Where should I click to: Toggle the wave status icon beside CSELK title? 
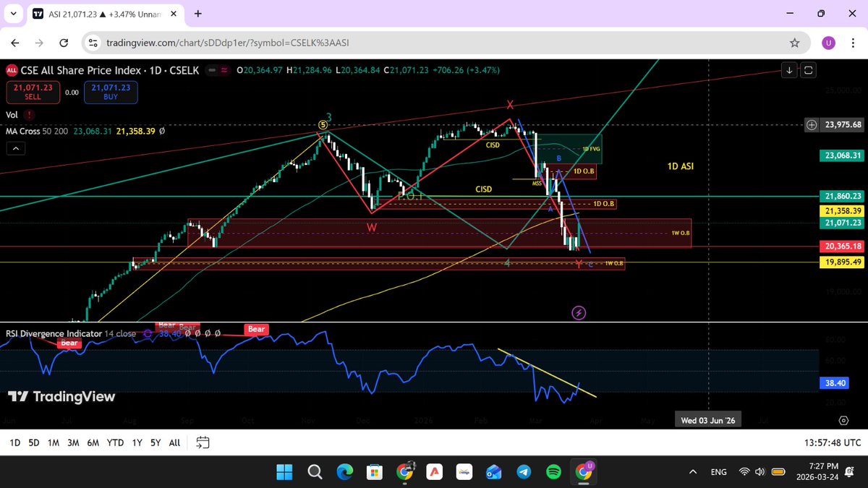click(x=224, y=71)
